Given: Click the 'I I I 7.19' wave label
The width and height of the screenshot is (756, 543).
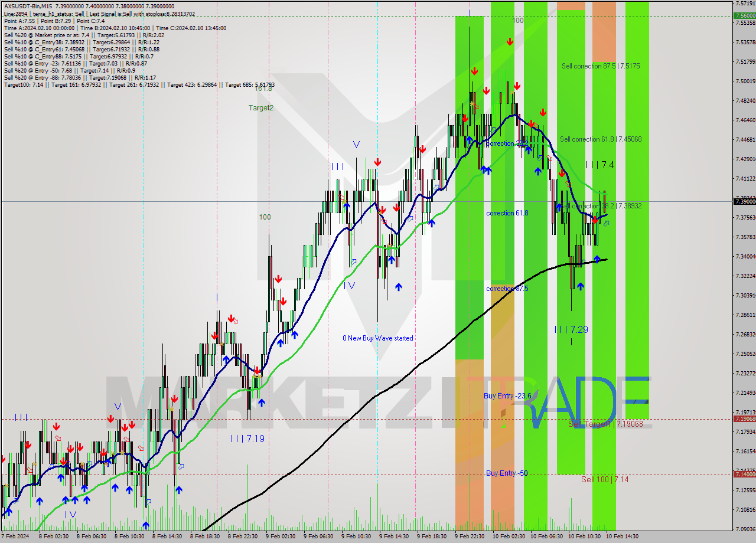Looking at the screenshot, I should 247,439.
